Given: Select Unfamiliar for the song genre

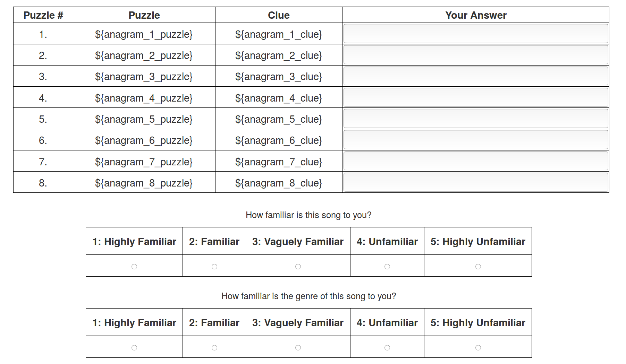Looking at the screenshot, I should point(387,348).
